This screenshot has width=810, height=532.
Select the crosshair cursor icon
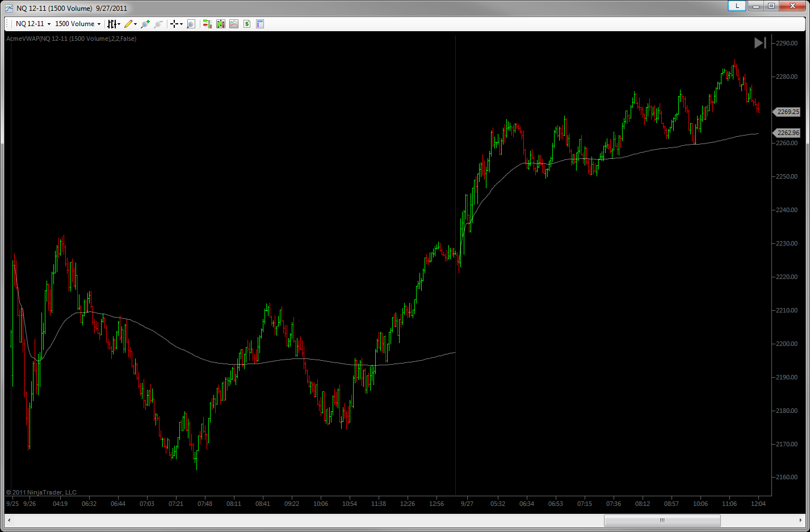[x=174, y=24]
